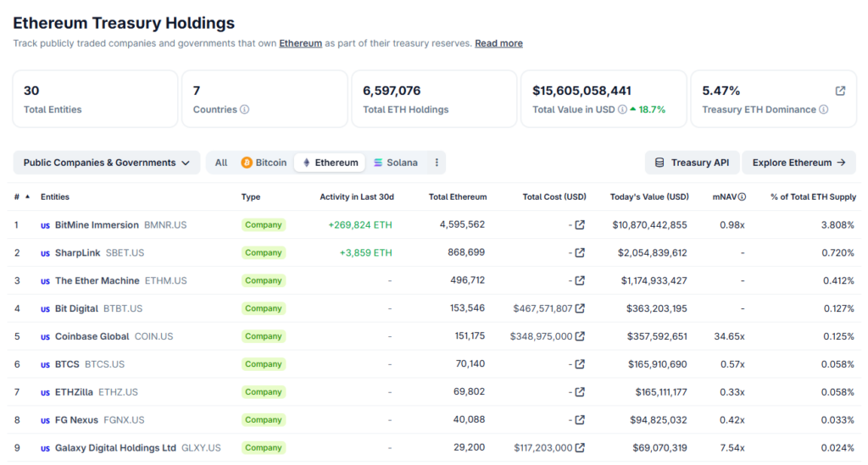Open the Coinbase Global entity page
Viewport: 868px width, 465px height.
(x=92, y=336)
